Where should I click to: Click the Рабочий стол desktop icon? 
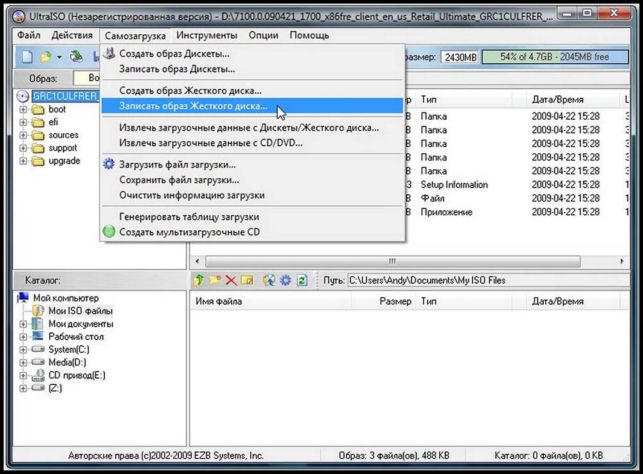click(38, 336)
